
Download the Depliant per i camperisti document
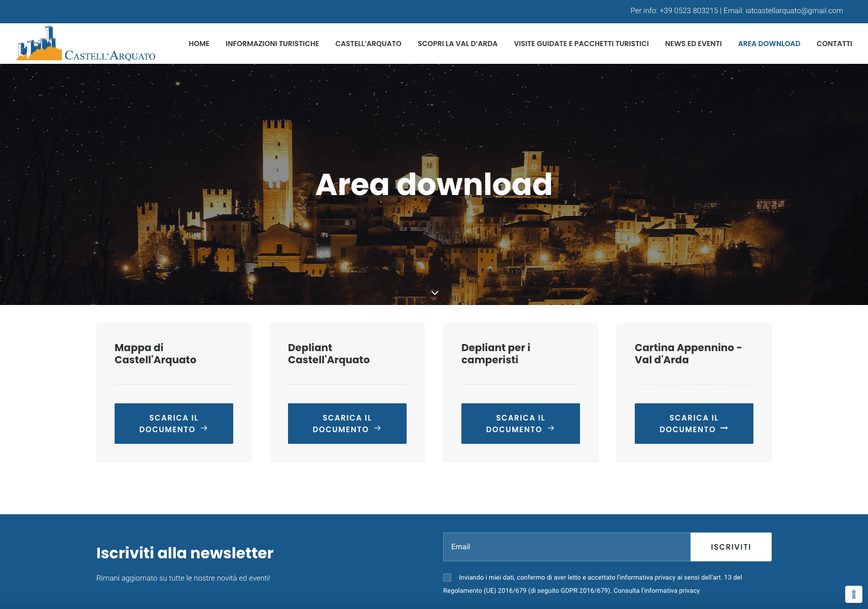coord(520,424)
